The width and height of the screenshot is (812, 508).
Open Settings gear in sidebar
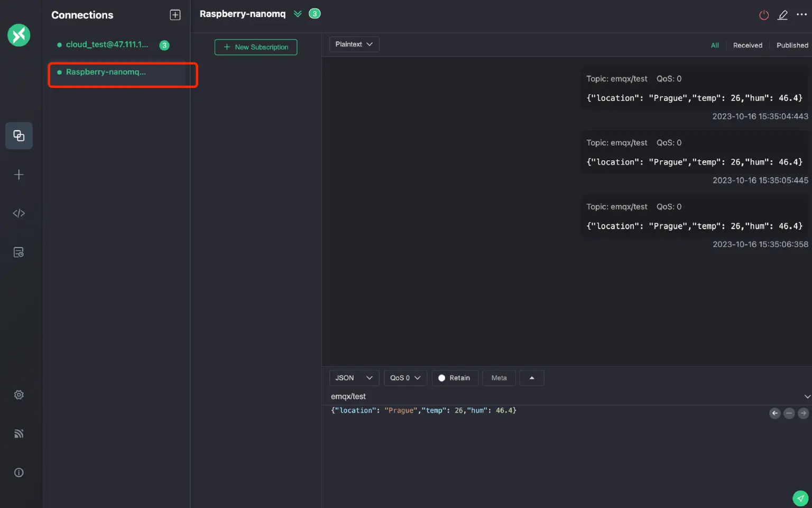click(x=19, y=395)
